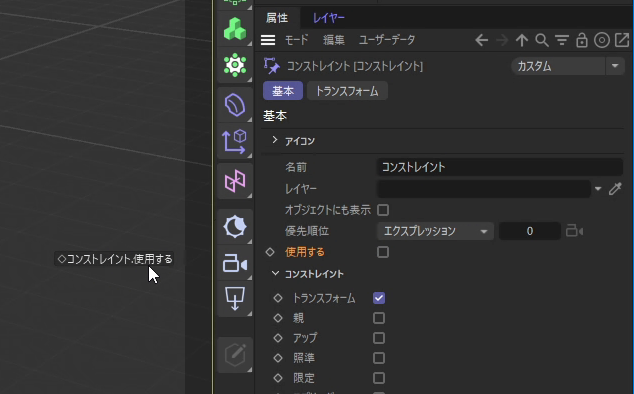Click the floor drop-to-ground icon

click(x=235, y=298)
